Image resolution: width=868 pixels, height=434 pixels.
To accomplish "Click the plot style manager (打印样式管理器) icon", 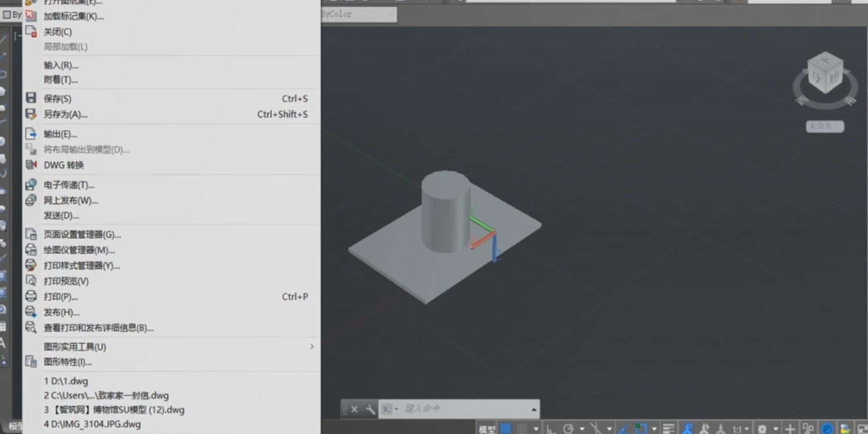I will coord(31,265).
